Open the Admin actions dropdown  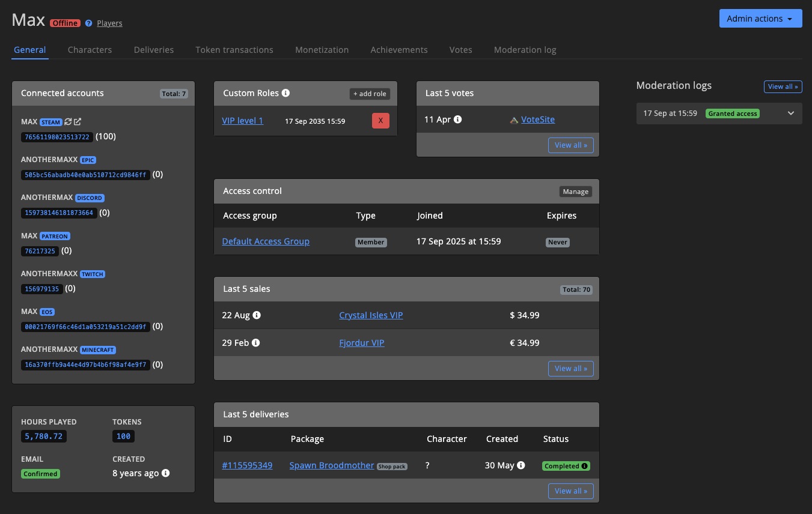[x=760, y=18]
